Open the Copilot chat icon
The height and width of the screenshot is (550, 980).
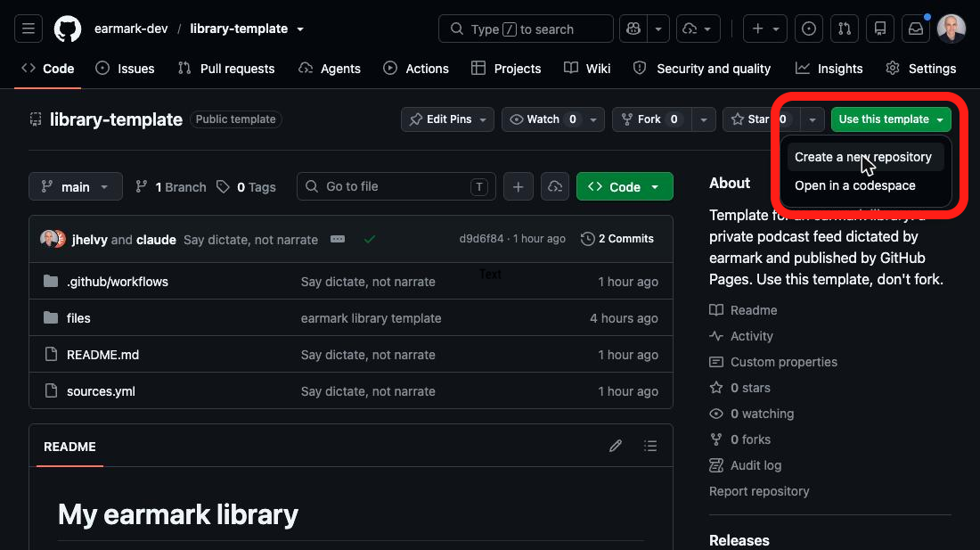[633, 29]
